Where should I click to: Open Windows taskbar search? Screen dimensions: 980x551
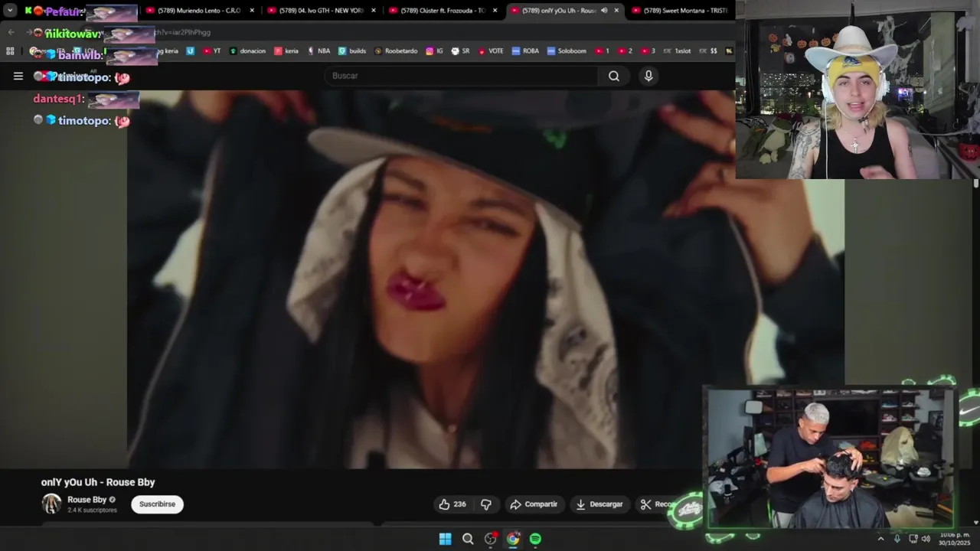pos(468,539)
